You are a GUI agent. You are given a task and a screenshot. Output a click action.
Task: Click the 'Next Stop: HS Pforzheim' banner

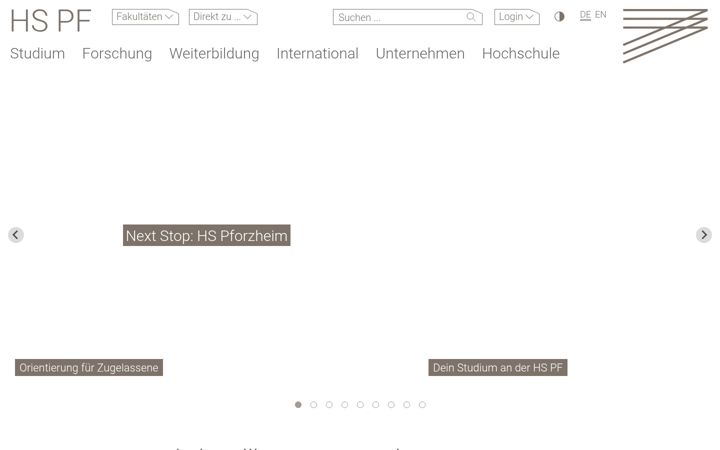[x=207, y=235]
